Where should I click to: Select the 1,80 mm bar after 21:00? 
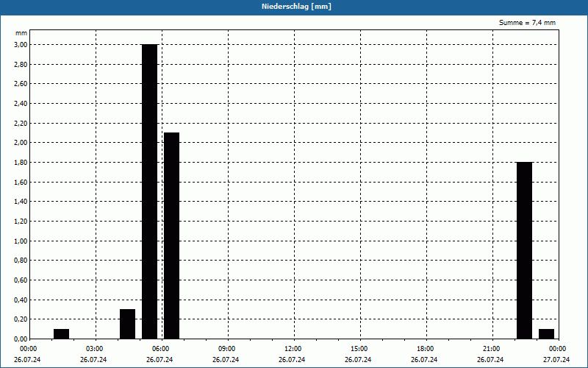524,250
